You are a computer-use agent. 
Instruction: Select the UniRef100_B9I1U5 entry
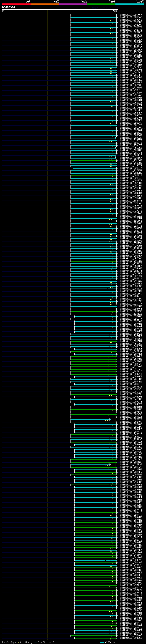(x=131, y=65)
